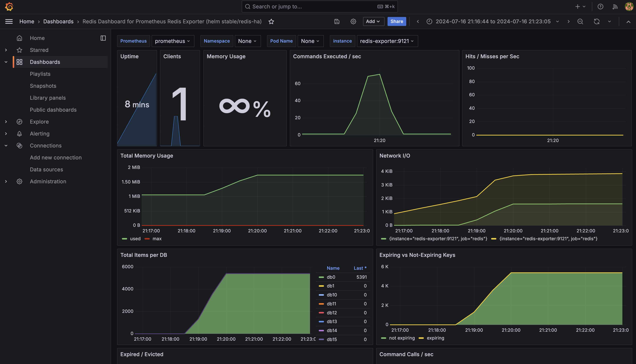Open the Namespace None dropdown
Image resolution: width=636 pixels, height=364 pixels.
point(247,41)
